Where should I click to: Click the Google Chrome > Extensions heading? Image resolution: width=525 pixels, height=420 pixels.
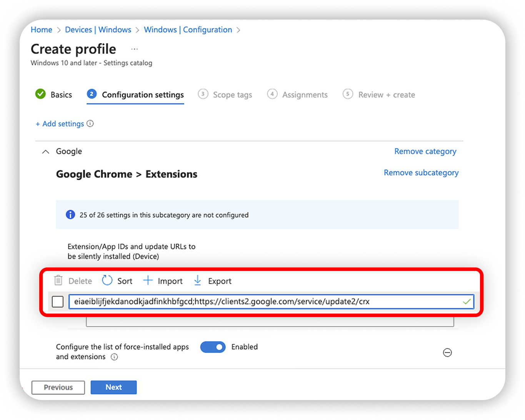click(x=127, y=174)
